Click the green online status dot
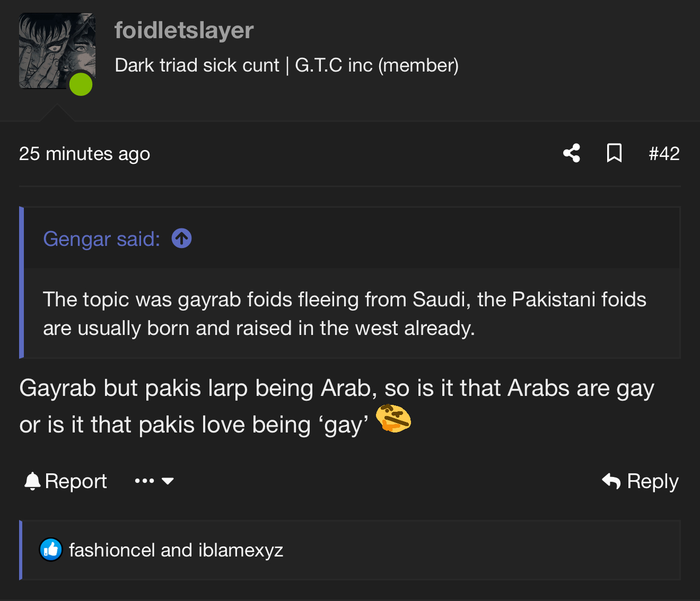Image resolution: width=700 pixels, height=601 pixels. pyautogui.click(x=81, y=85)
